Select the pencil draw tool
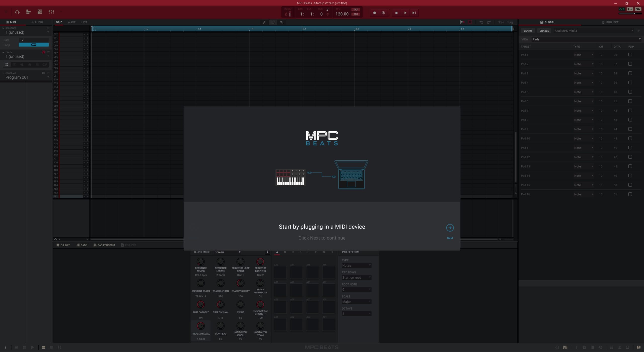644x352 pixels. 264,22
